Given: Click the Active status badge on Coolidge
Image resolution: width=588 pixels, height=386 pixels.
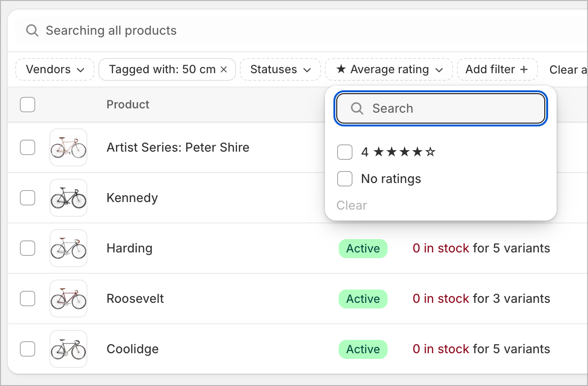Looking at the screenshot, I should [363, 349].
